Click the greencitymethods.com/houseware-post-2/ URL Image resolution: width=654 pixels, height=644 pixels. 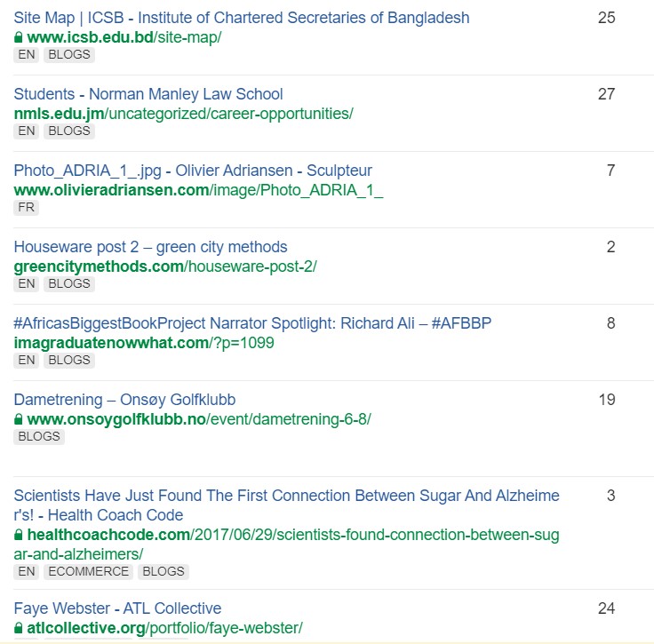[165, 266]
